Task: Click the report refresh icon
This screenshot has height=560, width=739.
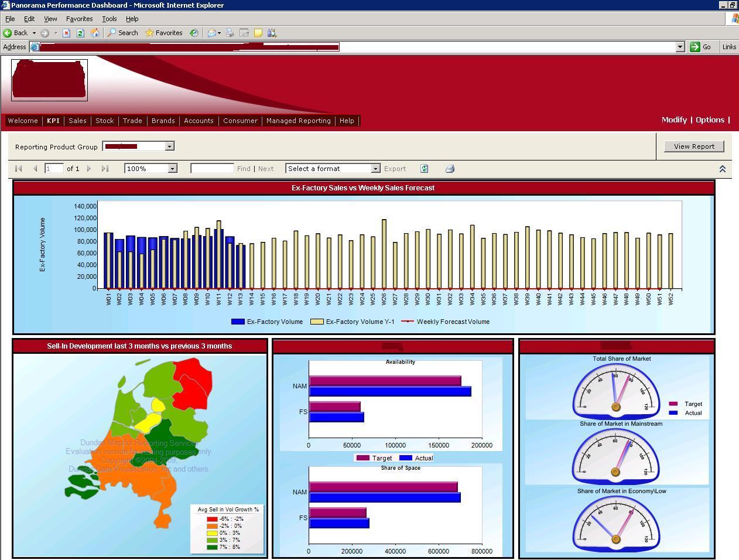Action: [425, 169]
